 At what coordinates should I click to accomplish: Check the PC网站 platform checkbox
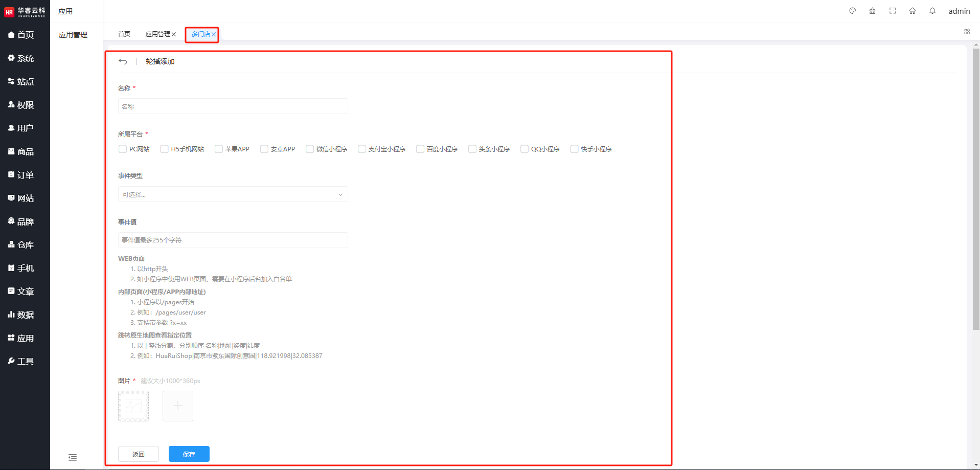click(x=123, y=149)
